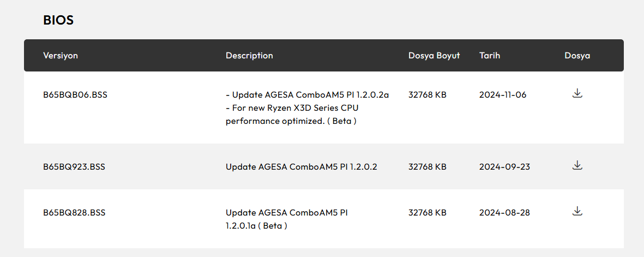
Task: Download the B65BQB06.BSS BIOS file
Action: 577,93
